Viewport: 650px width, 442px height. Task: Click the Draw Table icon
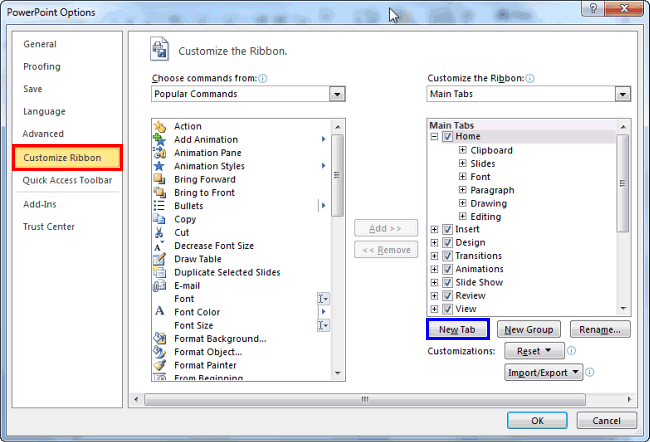click(x=160, y=259)
